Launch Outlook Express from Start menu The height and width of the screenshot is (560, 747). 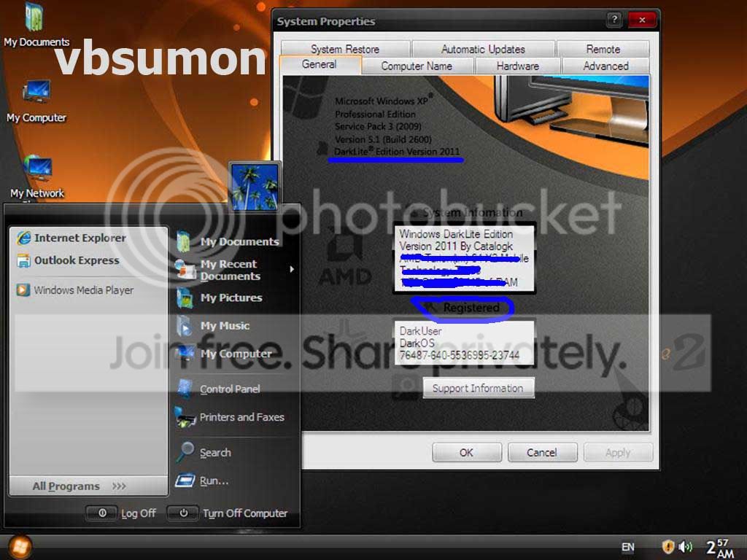coord(68,260)
